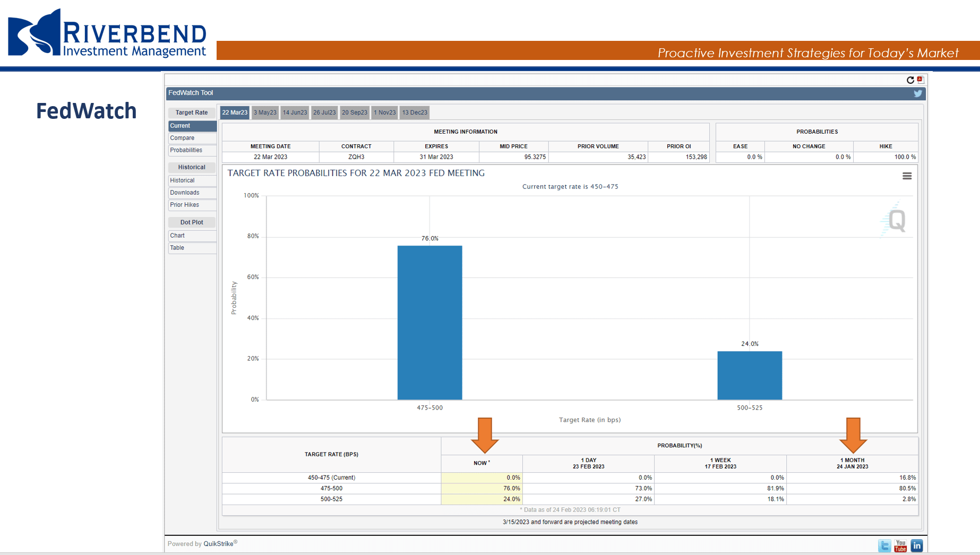This screenshot has height=555, width=980.
Task: Click the Riverbend Investment Management logo
Action: 107,33
